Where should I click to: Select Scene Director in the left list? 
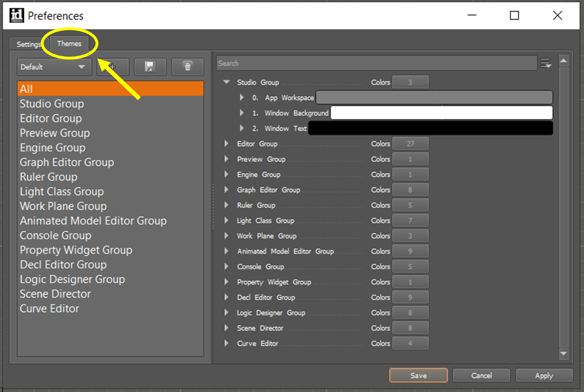(111, 294)
